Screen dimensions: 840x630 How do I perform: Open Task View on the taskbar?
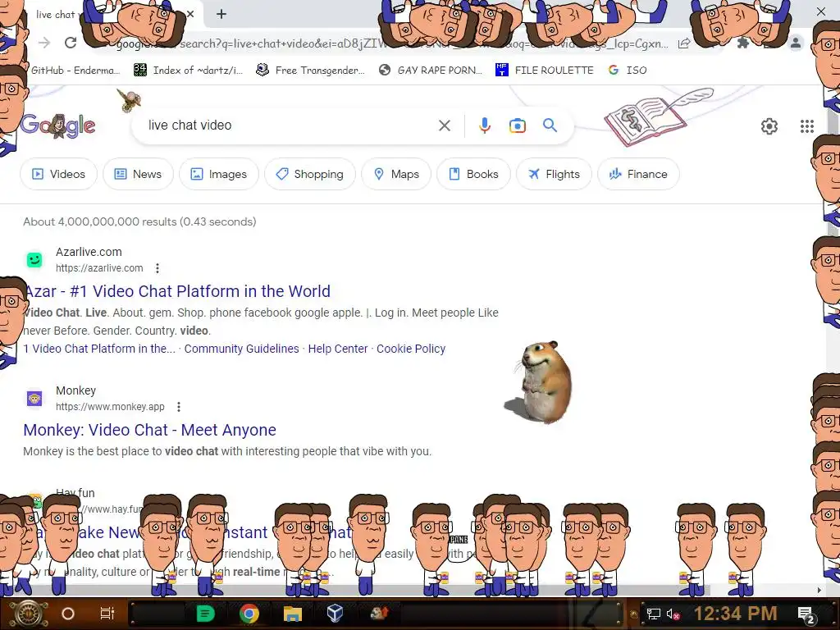pyautogui.click(x=107, y=614)
